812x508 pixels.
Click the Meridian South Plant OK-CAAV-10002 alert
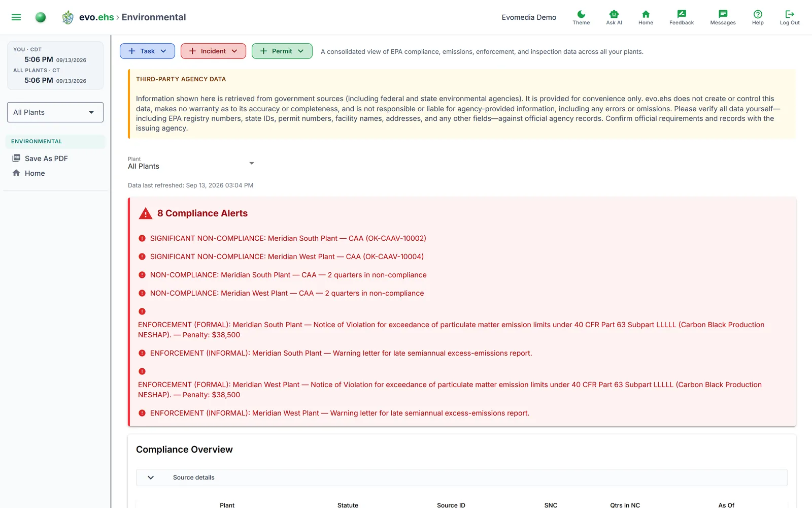click(288, 238)
